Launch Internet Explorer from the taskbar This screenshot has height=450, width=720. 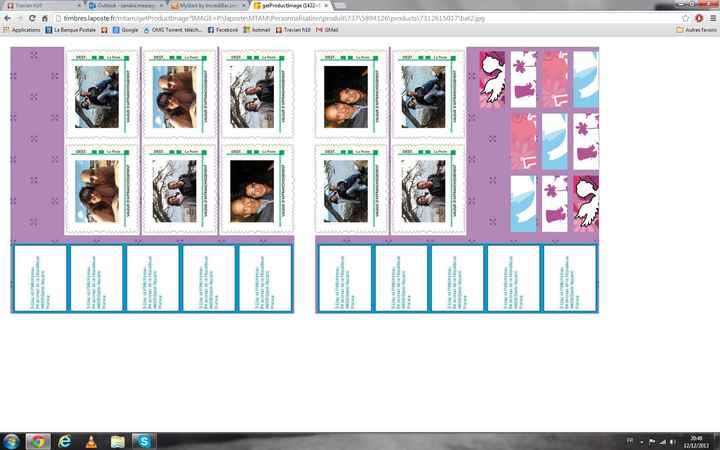(x=65, y=442)
